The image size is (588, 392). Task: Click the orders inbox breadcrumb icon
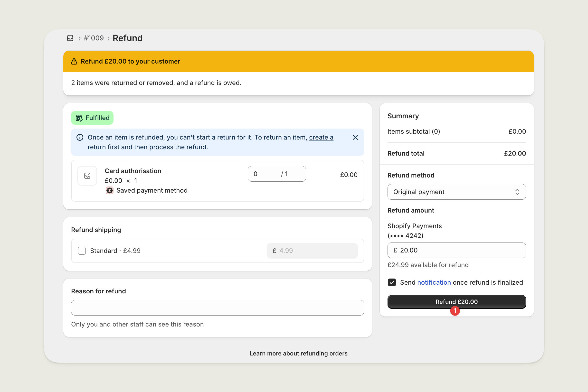(x=70, y=38)
